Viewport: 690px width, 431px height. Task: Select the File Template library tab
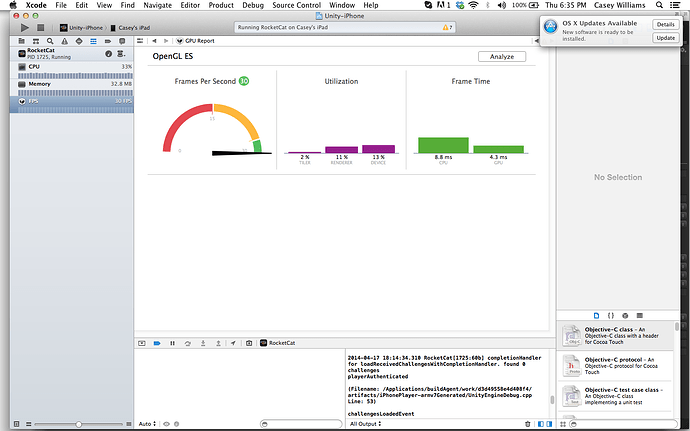(x=596, y=316)
